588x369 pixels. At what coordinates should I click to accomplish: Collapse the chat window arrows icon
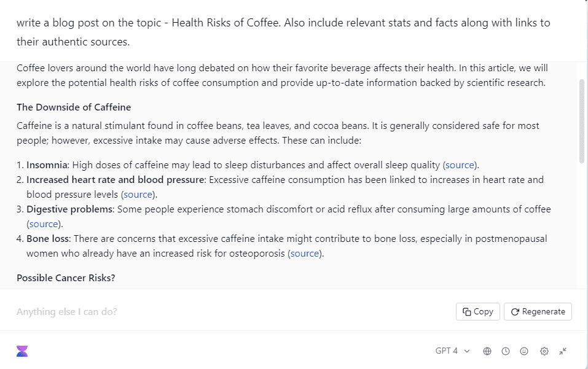563,351
